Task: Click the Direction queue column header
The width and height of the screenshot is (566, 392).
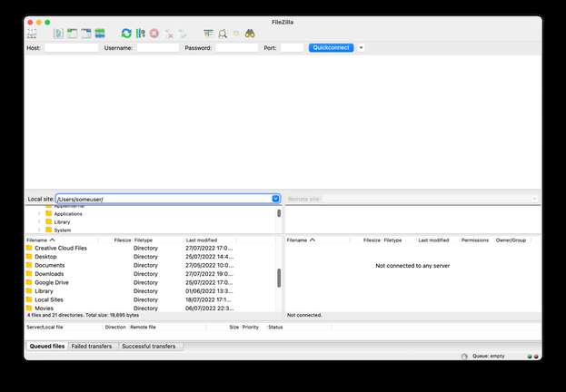Action: pos(115,327)
